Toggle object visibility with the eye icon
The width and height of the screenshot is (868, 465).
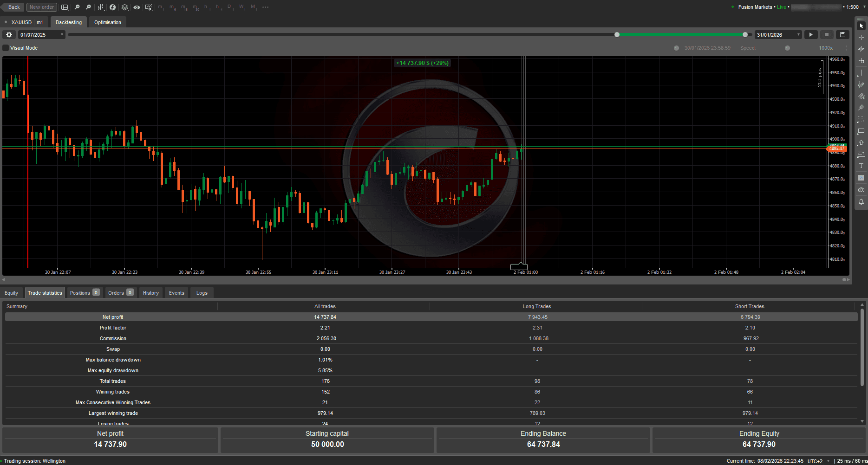click(137, 7)
